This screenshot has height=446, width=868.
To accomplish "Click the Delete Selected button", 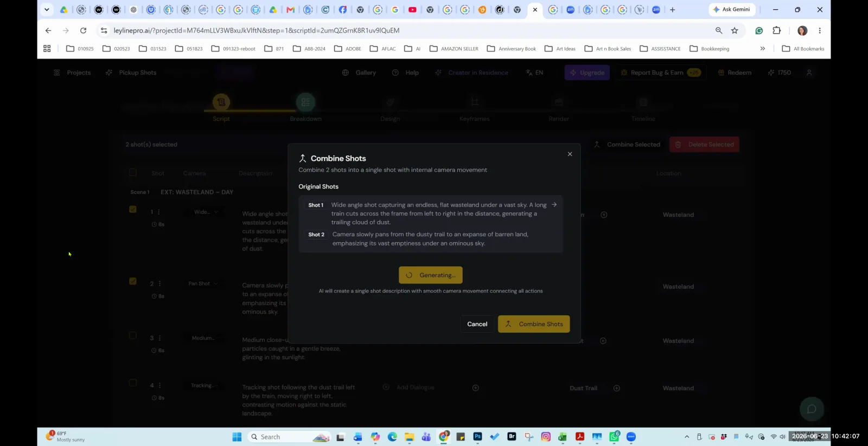I will point(704,145).
